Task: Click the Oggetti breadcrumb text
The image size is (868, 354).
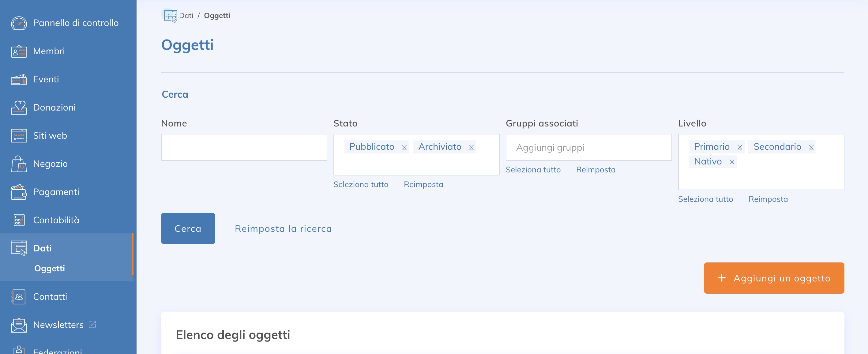Action: [x=217, y=16]
